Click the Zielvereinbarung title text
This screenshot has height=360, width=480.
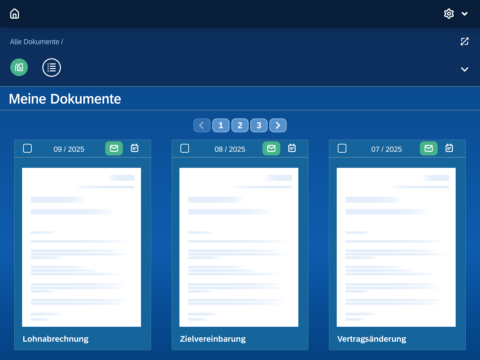[x=213, y=339]
